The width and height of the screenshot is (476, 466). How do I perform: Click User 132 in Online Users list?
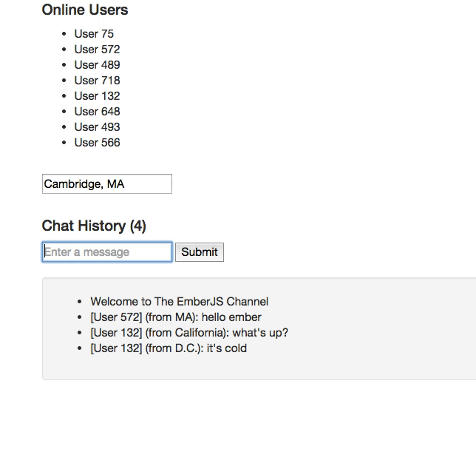(97, 96)
